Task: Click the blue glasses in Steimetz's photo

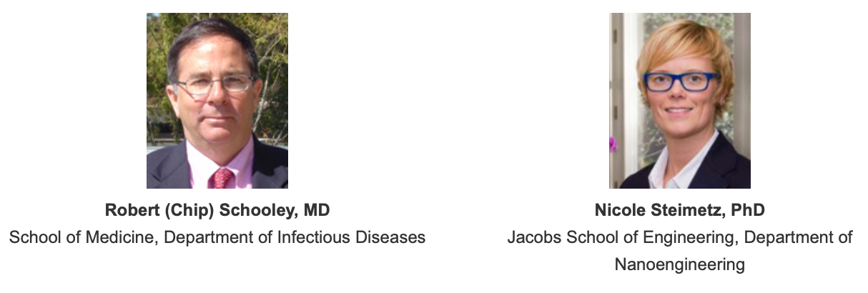Action: pyautogui.click(x=680, y=81)
